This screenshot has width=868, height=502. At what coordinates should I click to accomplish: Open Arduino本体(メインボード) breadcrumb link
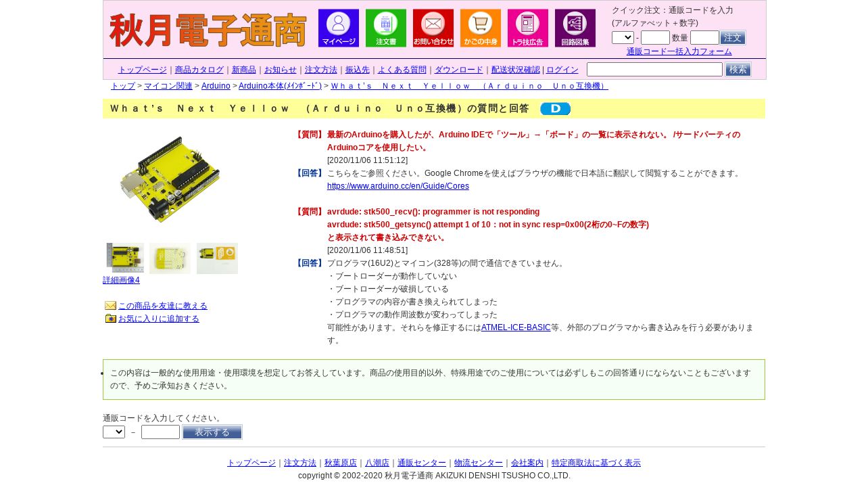[x=280, y=86]
